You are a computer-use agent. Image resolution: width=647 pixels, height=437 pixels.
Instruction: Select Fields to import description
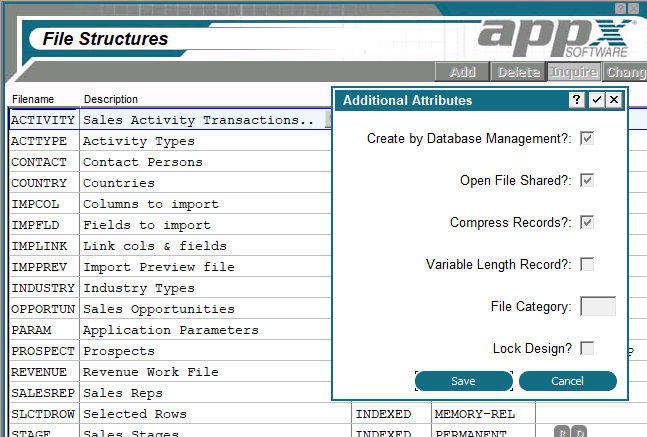point(205,225)
